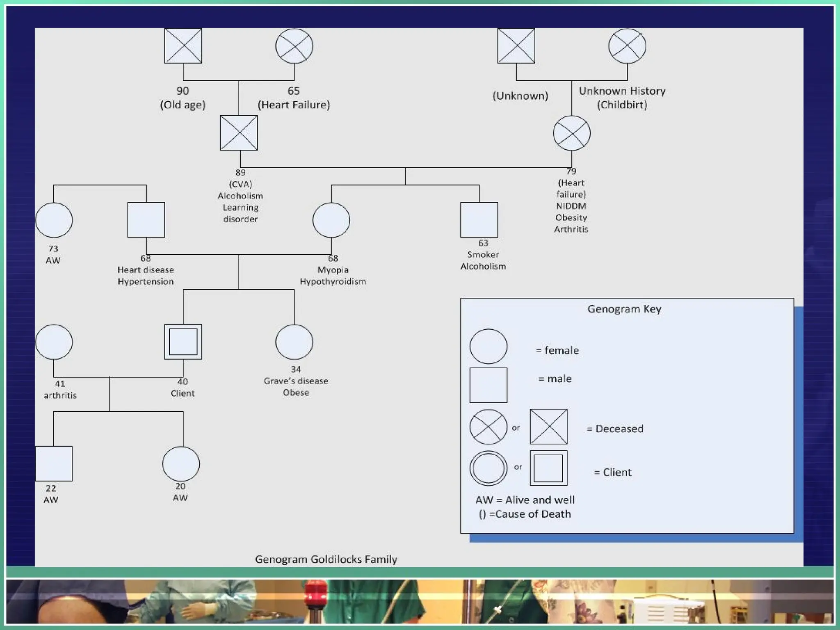Select the 20-year-old daughter circle symbol
This screenshot has height=630, width=840.
(181, 463)
